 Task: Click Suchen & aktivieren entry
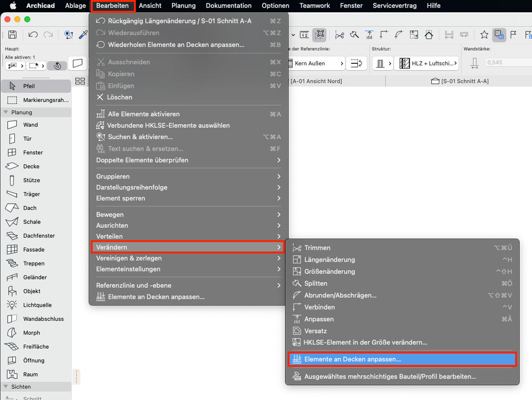(x=189, y=137)
